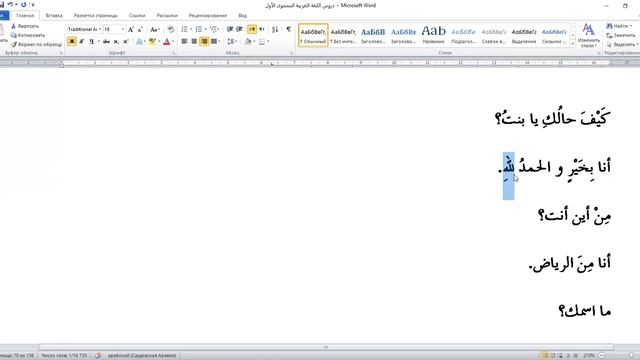Expand the Clipboard dialog launcher
This screenshot has width=640, height=360.
pyautogui.click(x=61, y=53)
